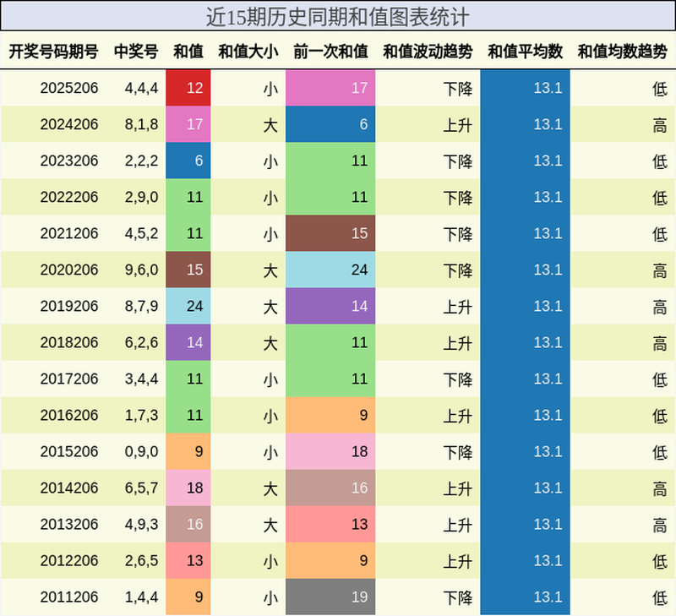The image size is (676, 616).
Task: Click the 和值均数趋势 column header
Action: pyautogui.click(x=623, y=52)
